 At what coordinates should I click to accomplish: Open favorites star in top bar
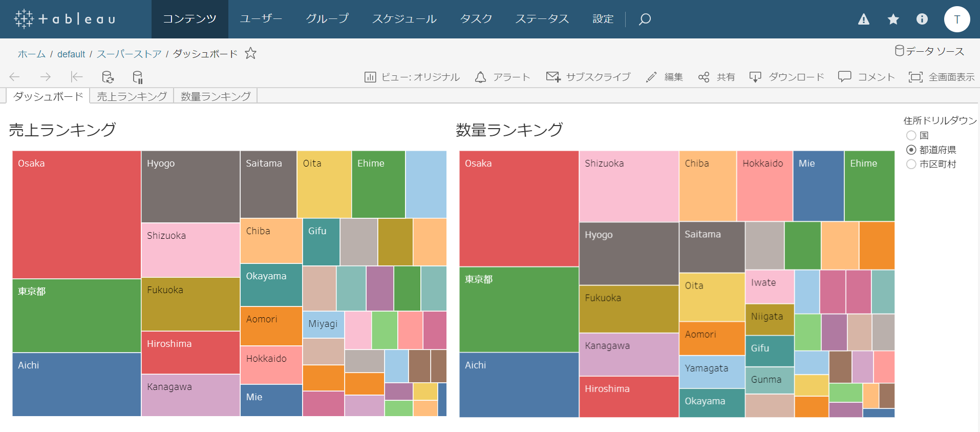click(893, 19)
